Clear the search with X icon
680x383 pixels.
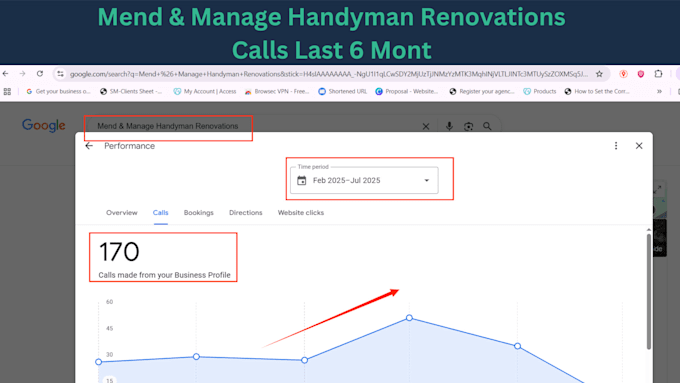pos(426,127)
